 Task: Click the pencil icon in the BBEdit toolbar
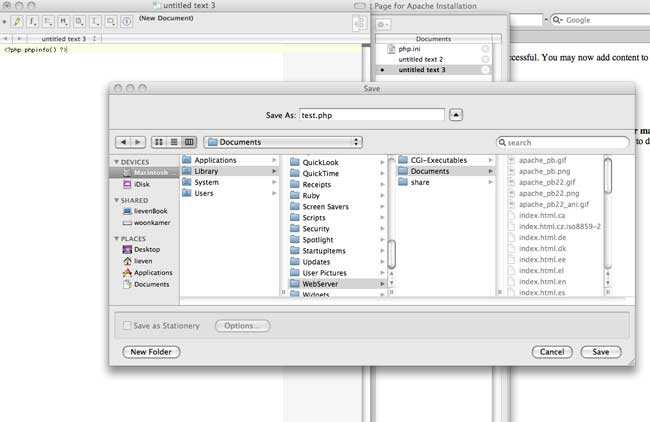coord(17,21)
